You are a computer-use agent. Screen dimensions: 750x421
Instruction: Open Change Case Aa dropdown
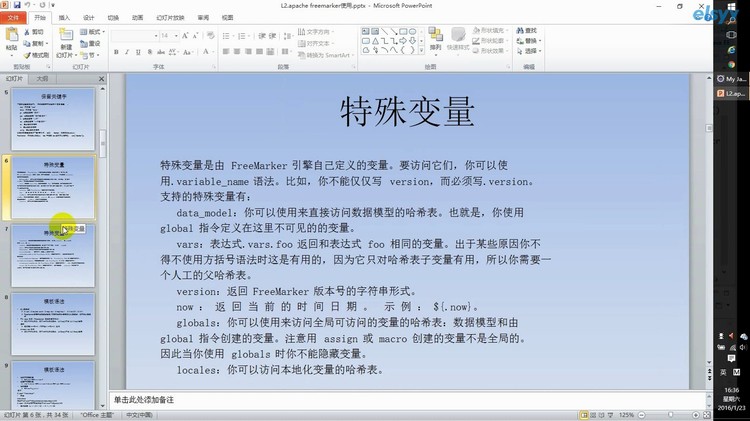(188, 52)
